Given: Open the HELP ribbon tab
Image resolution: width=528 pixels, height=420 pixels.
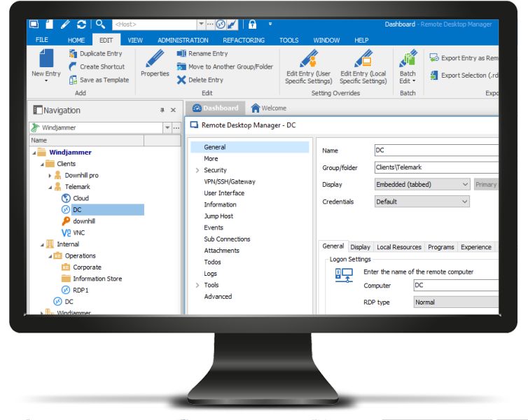Looking at the screenshot, I should click(361, 40).
